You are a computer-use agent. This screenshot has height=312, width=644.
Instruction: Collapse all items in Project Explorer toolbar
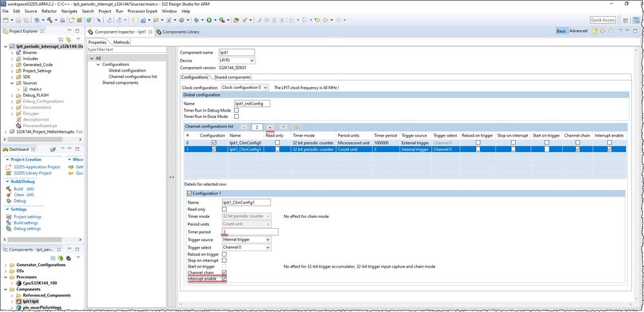(61, 40)
